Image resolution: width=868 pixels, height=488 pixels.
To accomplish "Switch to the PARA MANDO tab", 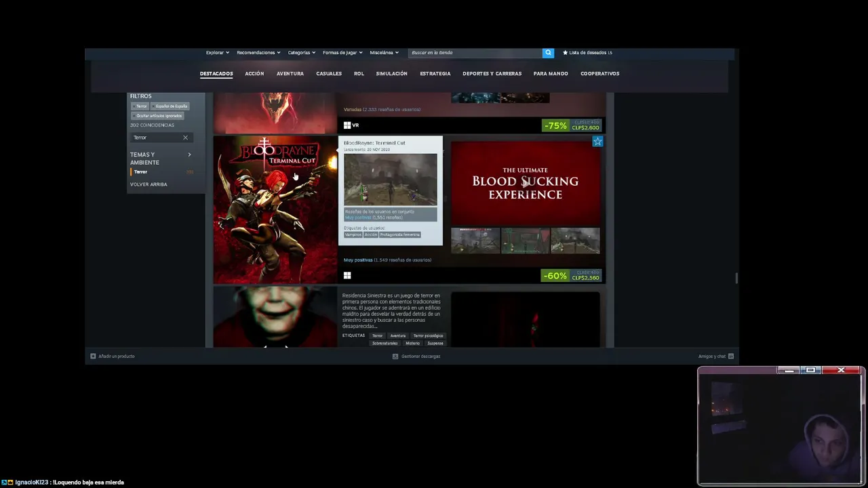I will 551,73.
